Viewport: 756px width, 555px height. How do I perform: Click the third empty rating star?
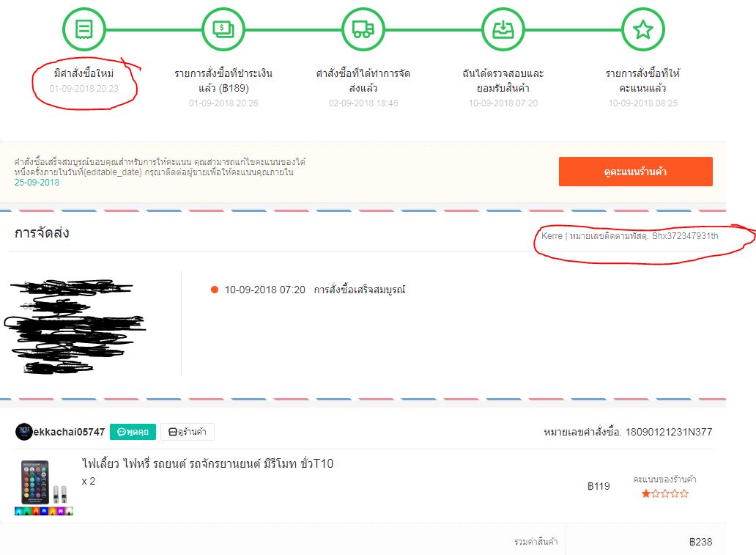(665, 493)
